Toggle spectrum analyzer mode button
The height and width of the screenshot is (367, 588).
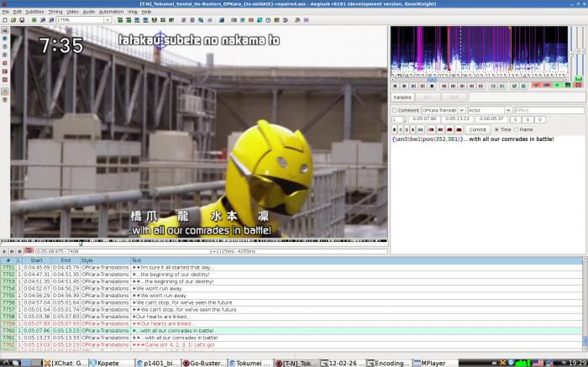click(x=567, y=86)
